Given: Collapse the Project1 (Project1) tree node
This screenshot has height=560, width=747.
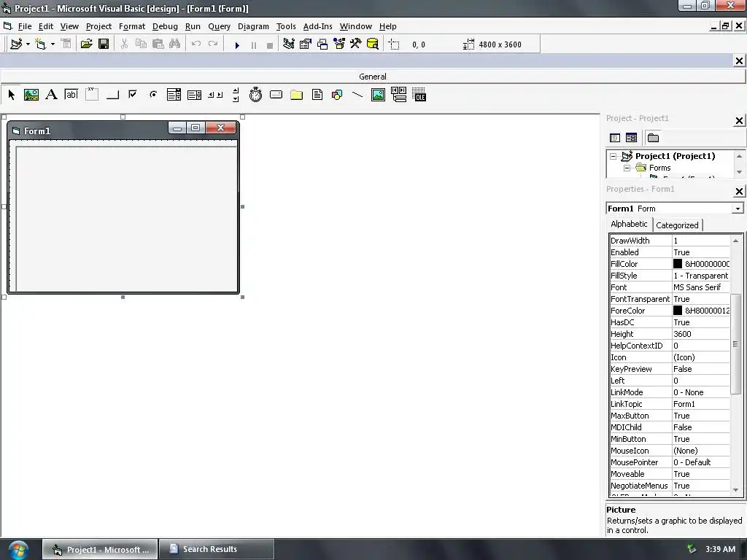Looking at the screenshot, I should point(614,156).
